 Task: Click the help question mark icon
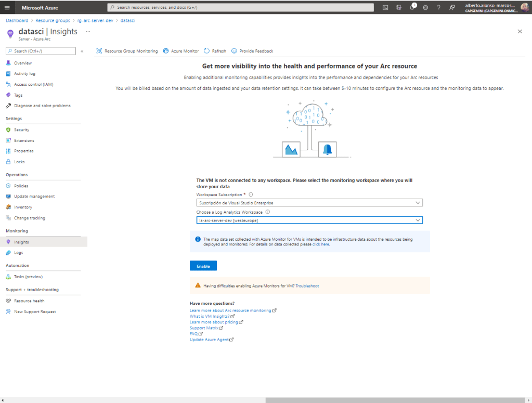tap(439, 7)
